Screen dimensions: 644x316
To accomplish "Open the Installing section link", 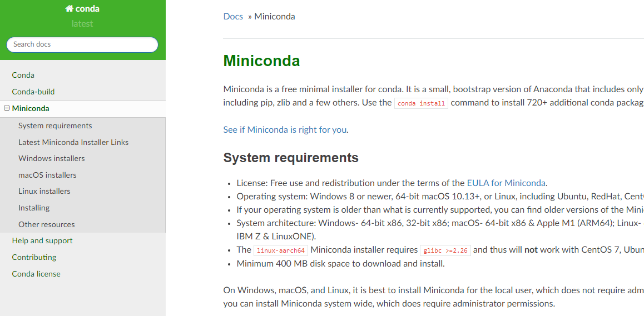I will [34, 208].
